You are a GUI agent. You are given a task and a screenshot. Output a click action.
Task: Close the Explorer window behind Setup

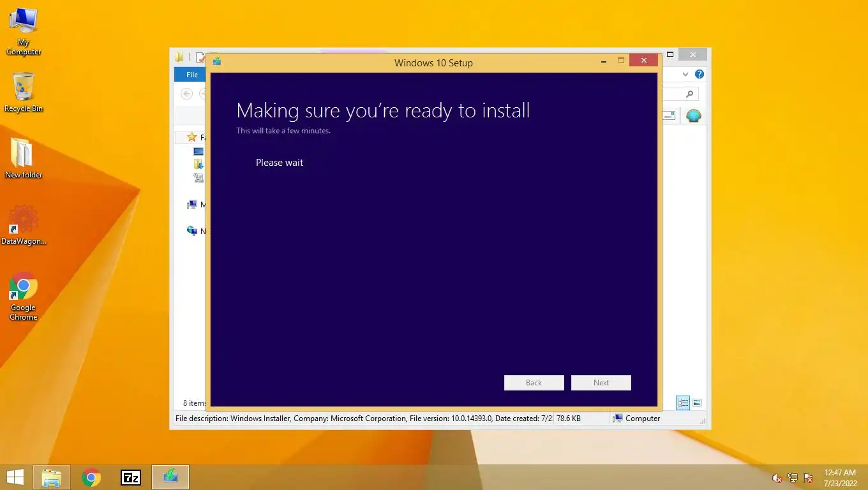tap(692, 55)
